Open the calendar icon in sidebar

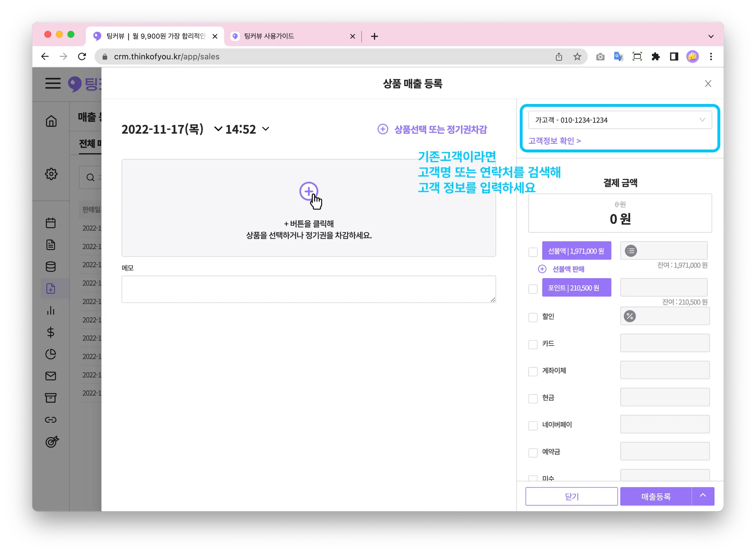point(51,223)
